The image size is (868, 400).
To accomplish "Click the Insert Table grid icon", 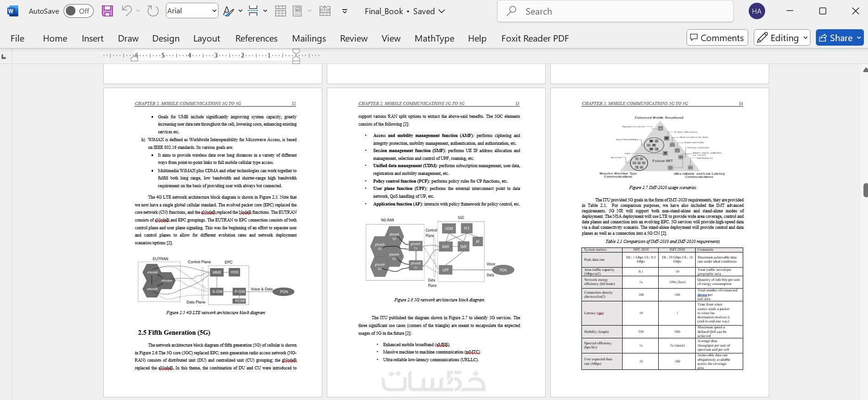I will pos(280,11).
